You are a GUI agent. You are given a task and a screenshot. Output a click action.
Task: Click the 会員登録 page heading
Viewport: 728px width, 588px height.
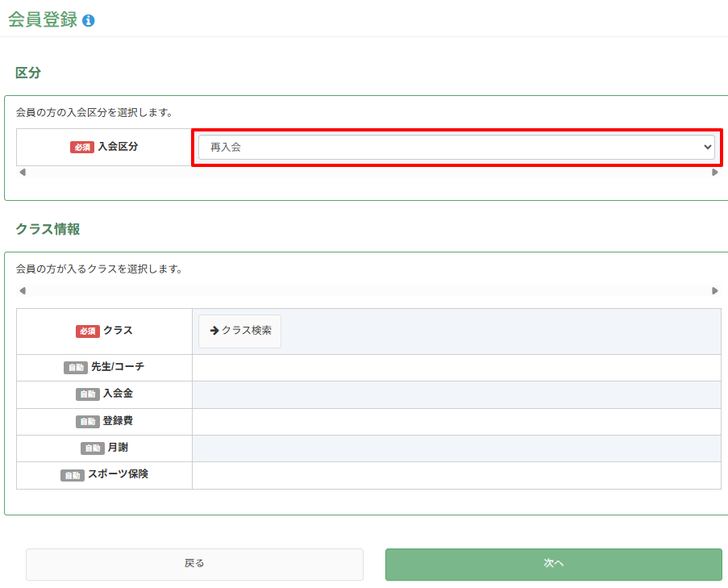point(43,19)
